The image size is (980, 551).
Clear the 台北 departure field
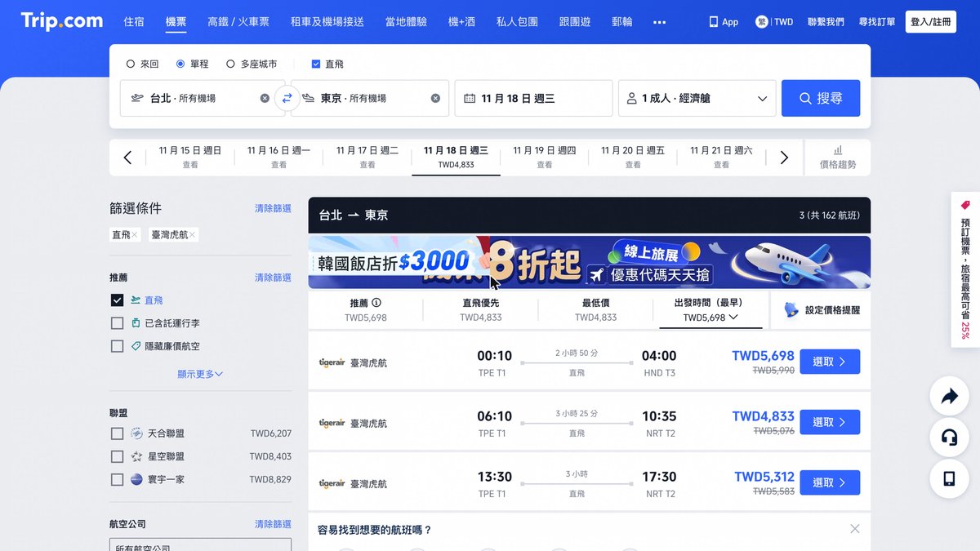(265, 98)
